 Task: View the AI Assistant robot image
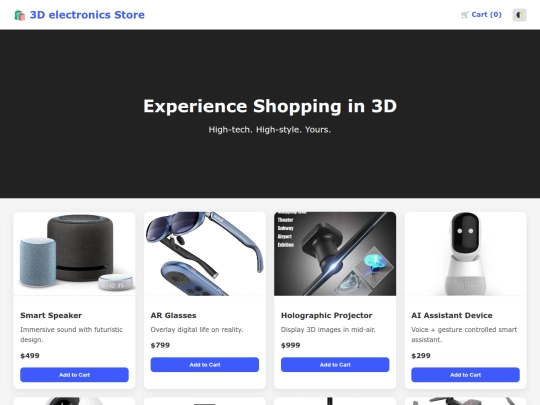[x=465, y=253]
